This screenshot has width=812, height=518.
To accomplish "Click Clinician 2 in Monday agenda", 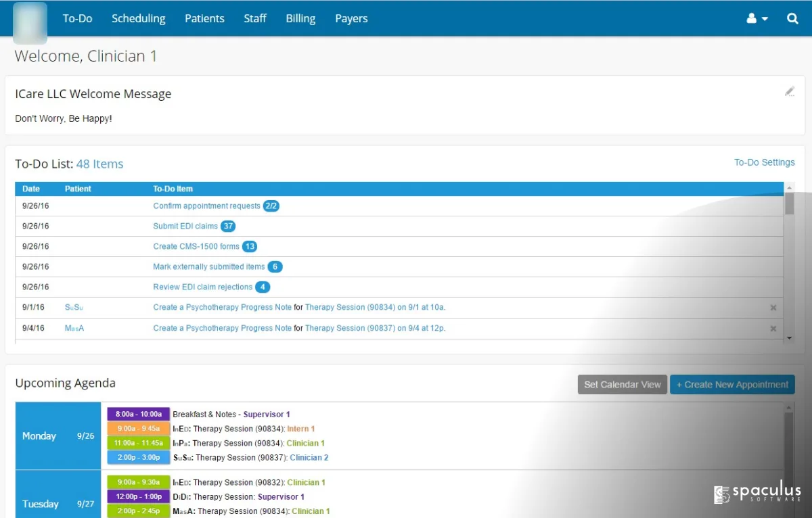I will click(309, 458).
